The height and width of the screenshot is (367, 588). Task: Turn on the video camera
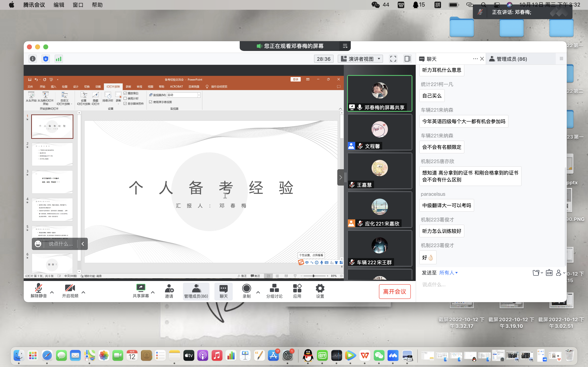[70, 291]
